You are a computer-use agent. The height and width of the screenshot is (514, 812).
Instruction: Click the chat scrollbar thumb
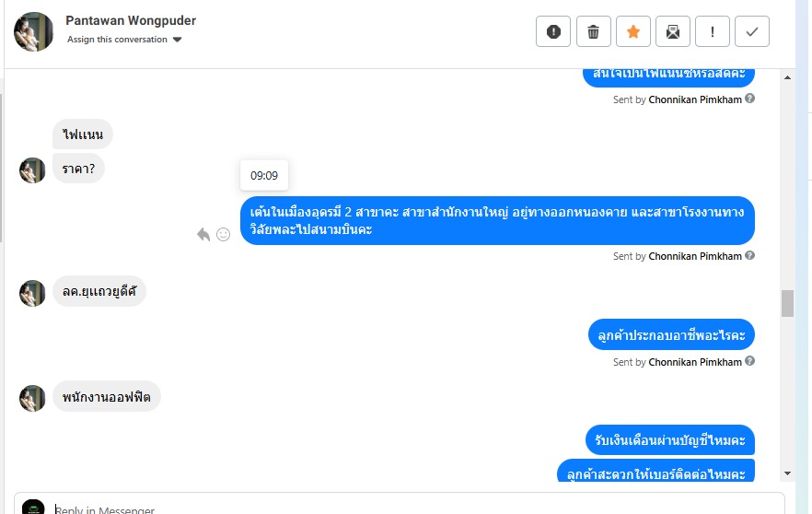point(788,303)
